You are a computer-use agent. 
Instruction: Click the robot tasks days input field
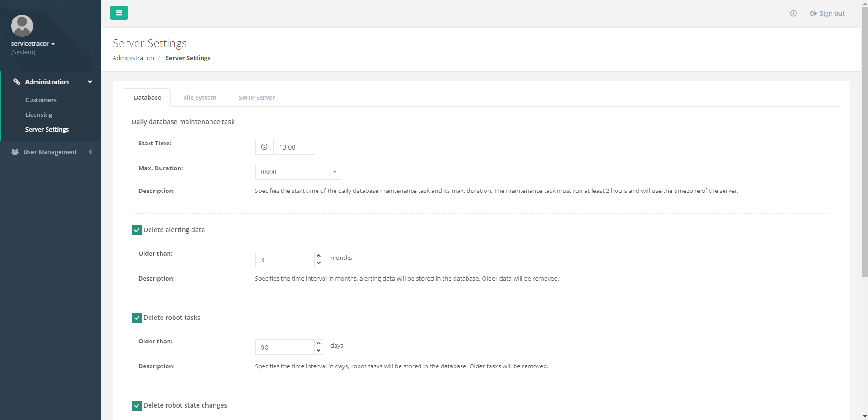point(285,347)
